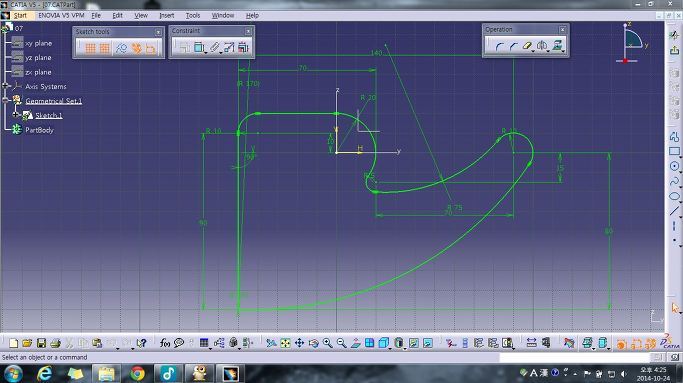Open the Insert menu

tap(166, 15)
